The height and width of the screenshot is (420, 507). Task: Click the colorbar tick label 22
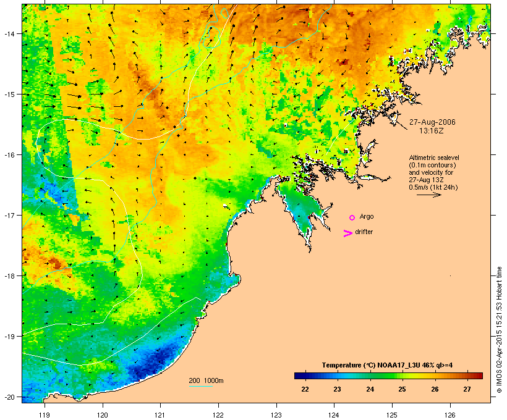(x=305, y=389)
